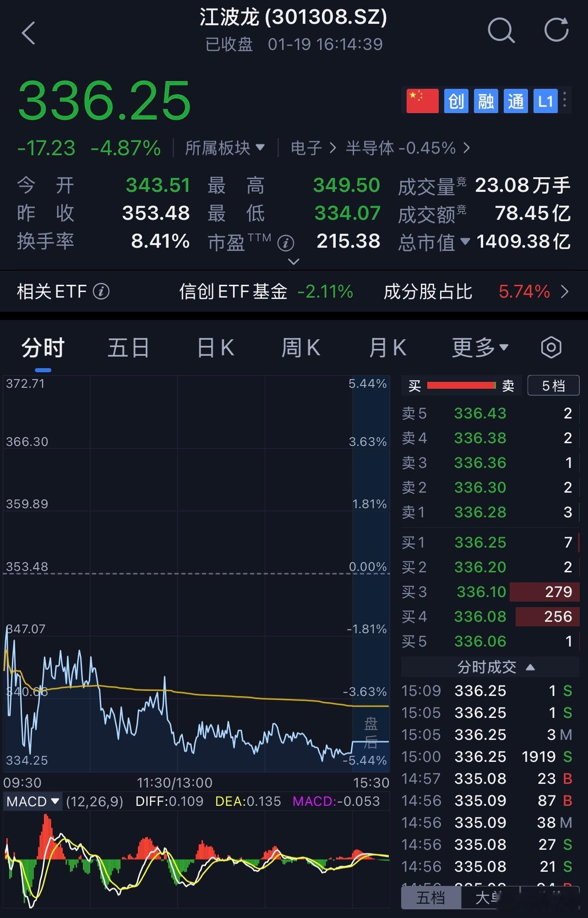Tap the 最高 349.50 value
588x918 pixels.
click(x=347, y=185)
